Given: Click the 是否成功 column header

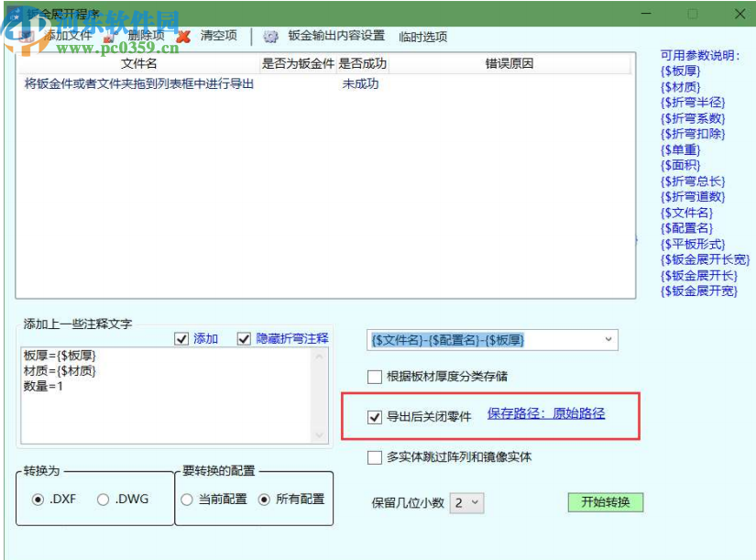Looking at the screenshot, I should point(363,63).
